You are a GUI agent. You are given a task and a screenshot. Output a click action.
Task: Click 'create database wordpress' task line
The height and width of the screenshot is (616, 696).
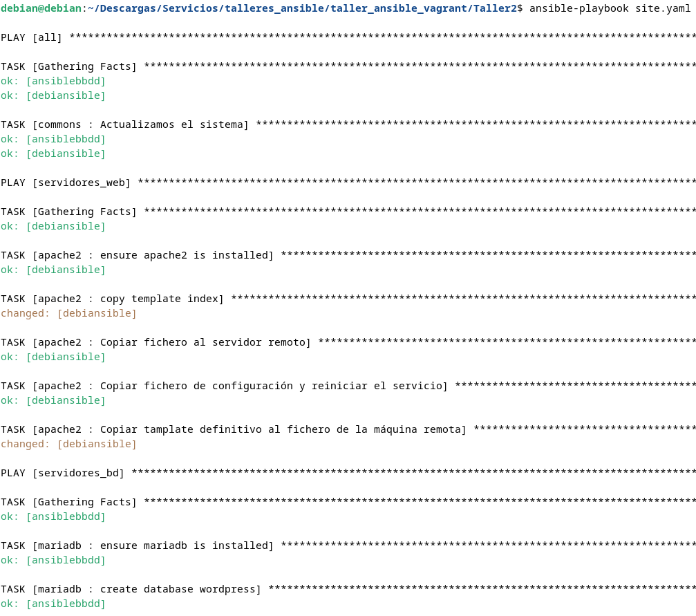click(x=131, y=589)
